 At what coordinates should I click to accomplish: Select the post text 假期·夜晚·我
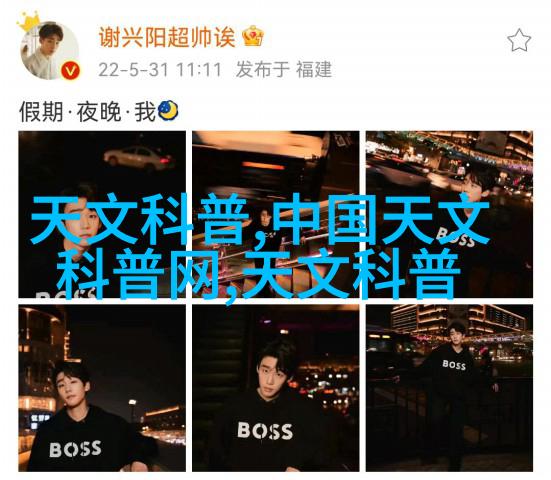(x=87, y=112)
